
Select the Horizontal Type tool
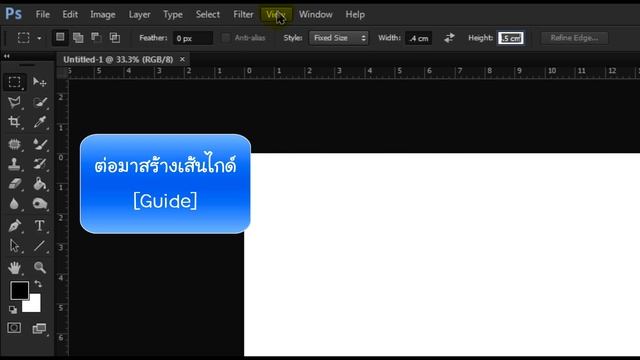pos(40,226)
